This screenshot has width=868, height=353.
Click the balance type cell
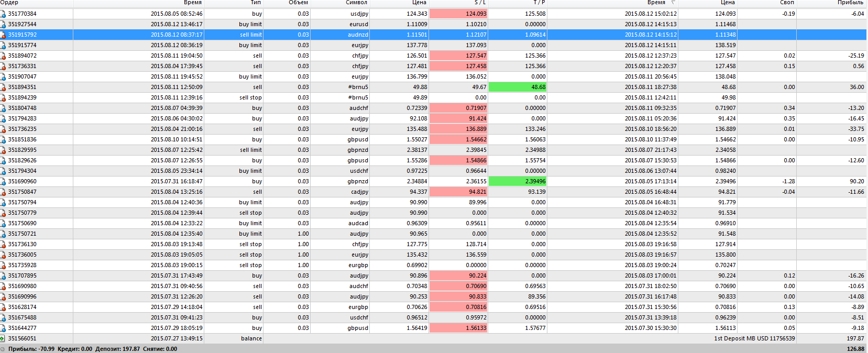pyautogui.click(x=251, y=338)
